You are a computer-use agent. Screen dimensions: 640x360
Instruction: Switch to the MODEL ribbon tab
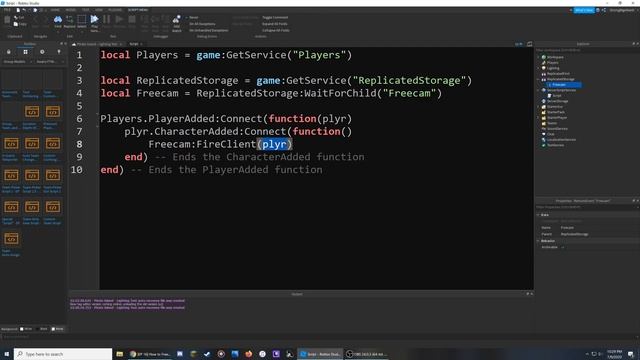click(x=71, y=10)
